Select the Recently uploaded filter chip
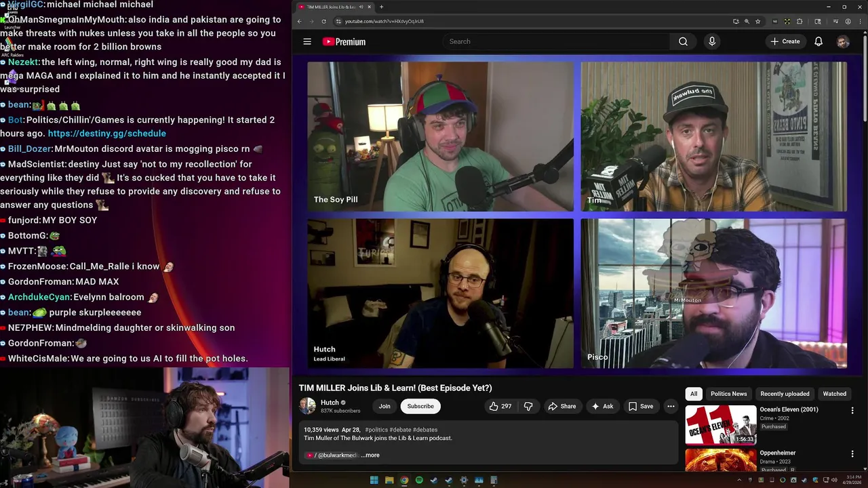This screenshot has height=488, width=868. [x=785, y=394]
